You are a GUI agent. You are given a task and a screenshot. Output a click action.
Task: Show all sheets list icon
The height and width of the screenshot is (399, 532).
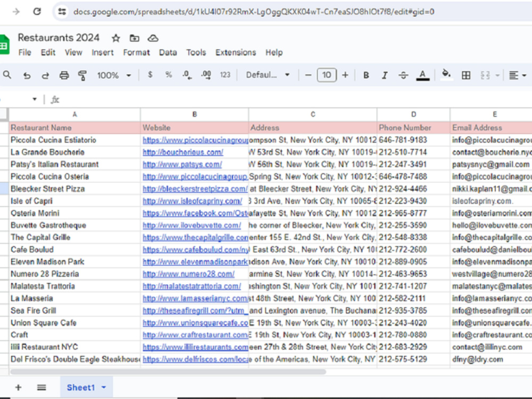(41, 387)
